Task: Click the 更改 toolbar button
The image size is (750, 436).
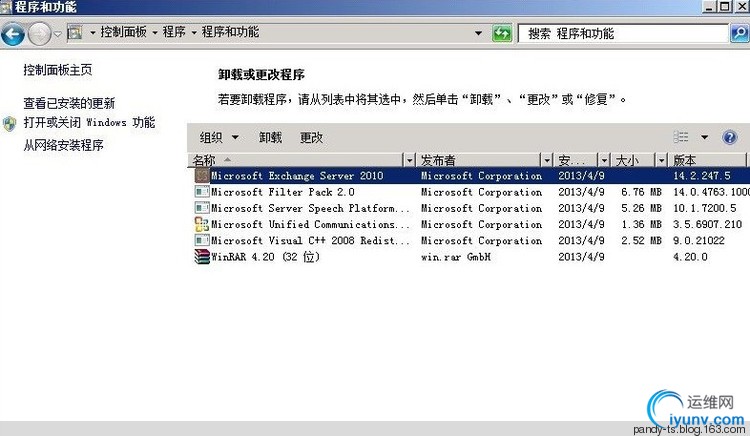Action: point(311,138)
